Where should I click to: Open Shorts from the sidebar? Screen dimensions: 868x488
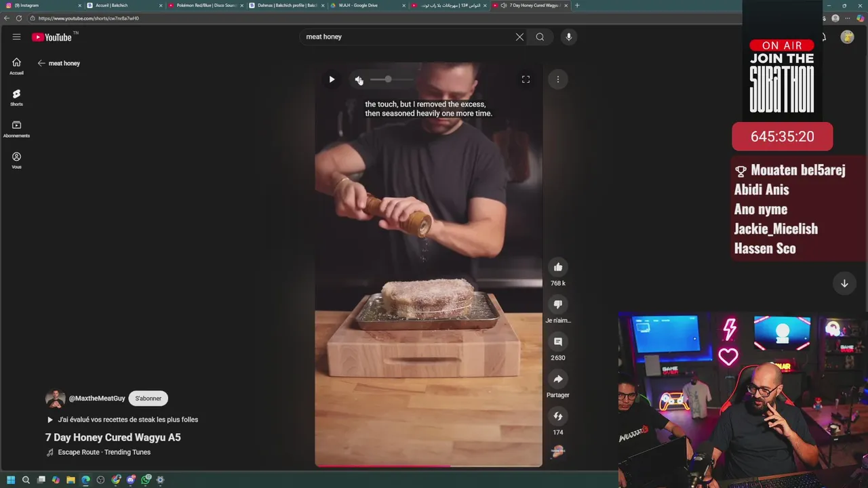click(x=16, y=98)
